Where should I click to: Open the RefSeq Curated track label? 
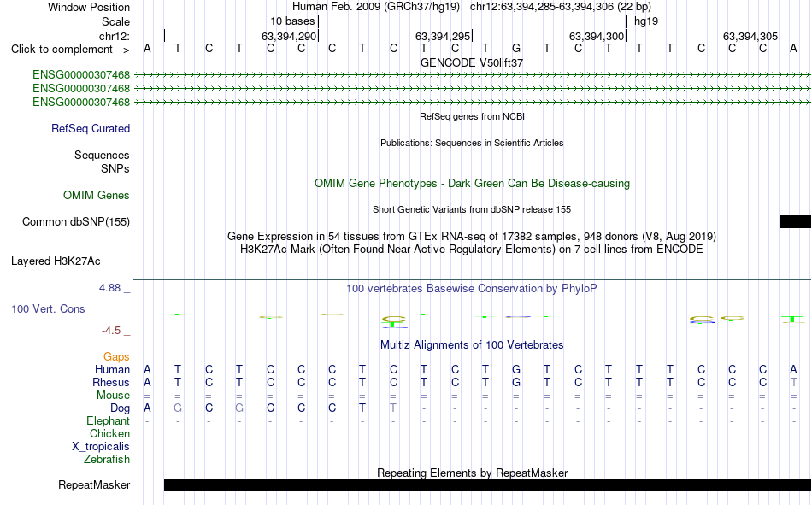pos(90,128)
